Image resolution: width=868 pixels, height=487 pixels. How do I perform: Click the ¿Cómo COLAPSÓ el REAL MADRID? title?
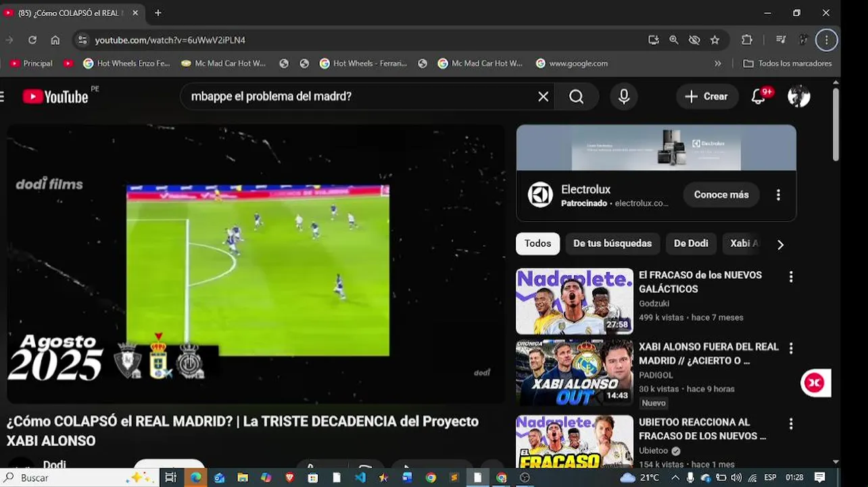(x=242, y=431)
